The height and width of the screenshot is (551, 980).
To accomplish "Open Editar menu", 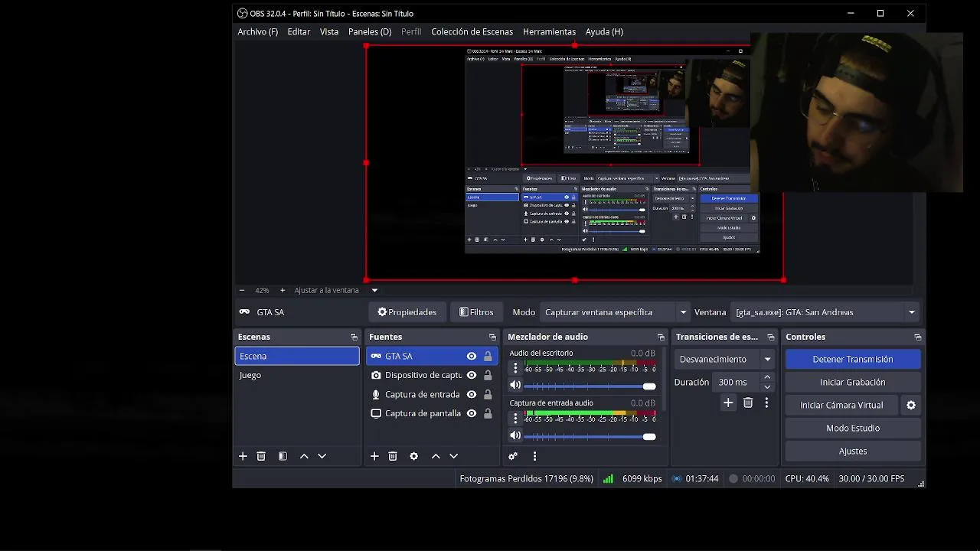I will (299, 32).
